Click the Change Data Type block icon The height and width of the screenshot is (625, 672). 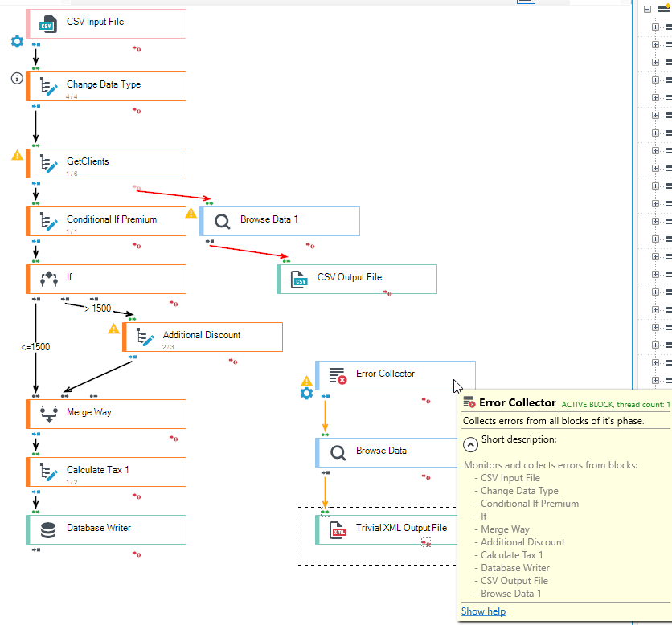(48, 87)
